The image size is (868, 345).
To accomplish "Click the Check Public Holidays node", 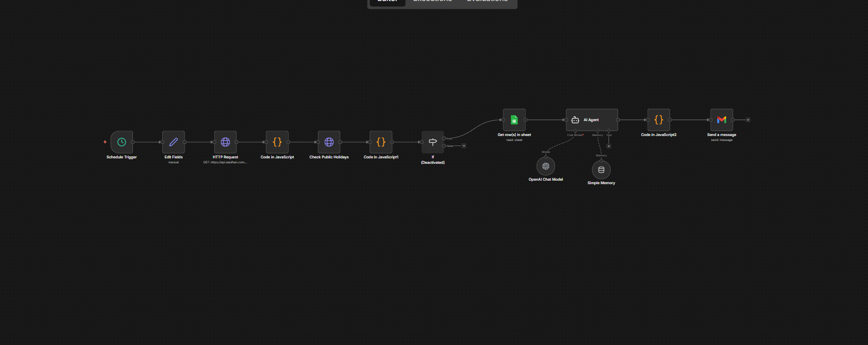I will point(329,142).
